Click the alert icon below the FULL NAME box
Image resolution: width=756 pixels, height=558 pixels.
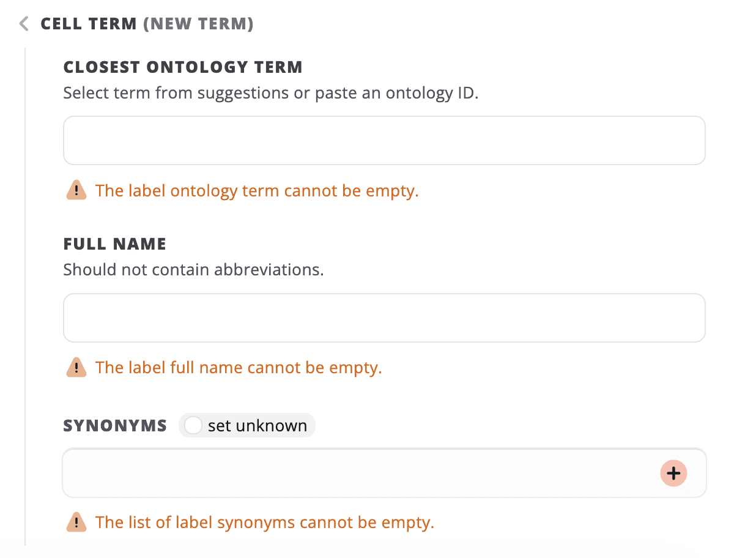click(x=76, y=367)
